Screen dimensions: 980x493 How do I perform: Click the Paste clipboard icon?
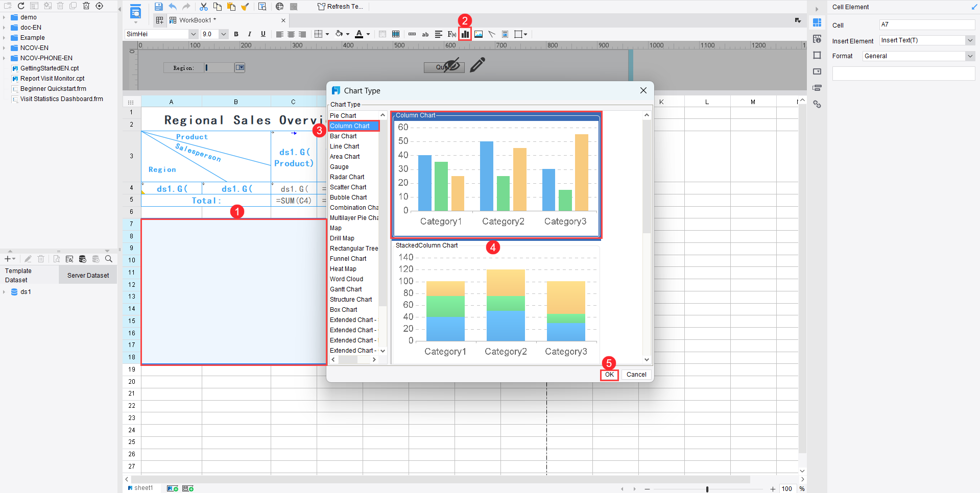pos(231,7)
